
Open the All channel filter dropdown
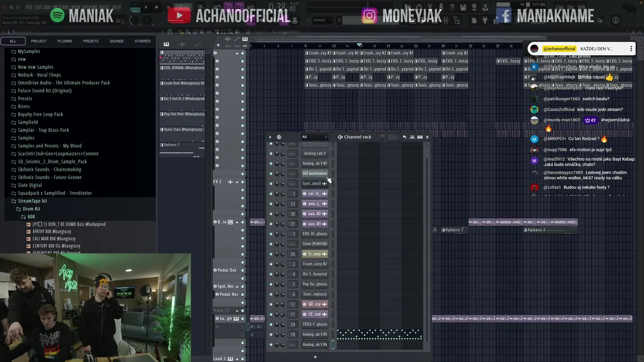(x=314, y=137)
